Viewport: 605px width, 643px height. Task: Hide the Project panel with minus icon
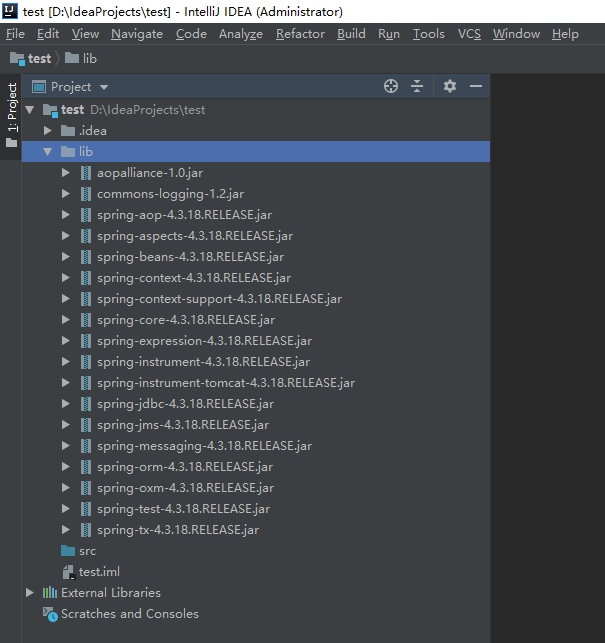pyautogui.click(x=476, y=87)
